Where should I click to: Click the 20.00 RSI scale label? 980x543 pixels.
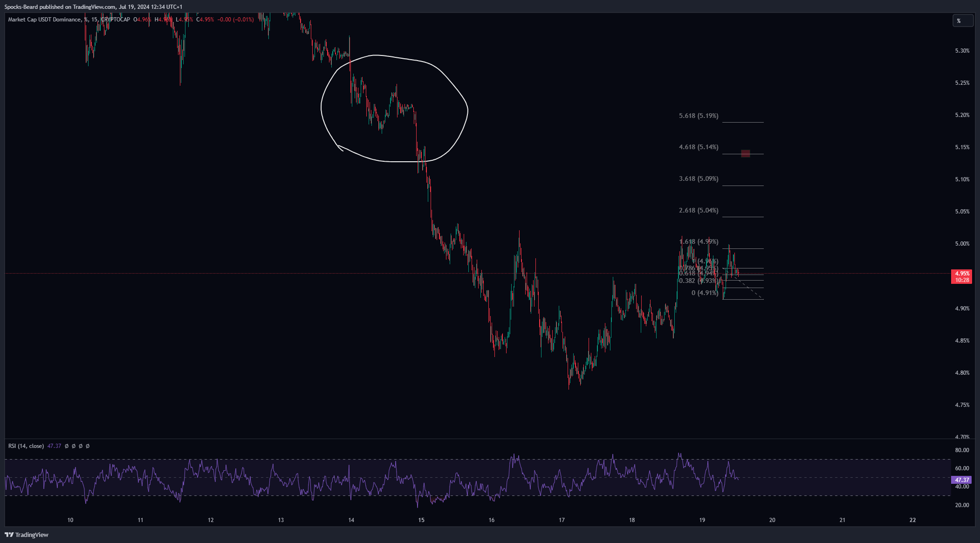(x=962, y=505)
